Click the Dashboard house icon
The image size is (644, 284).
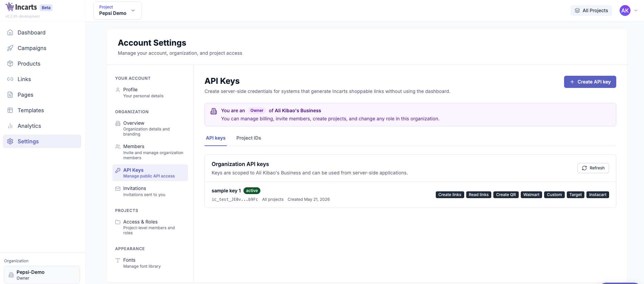[10, 32]
